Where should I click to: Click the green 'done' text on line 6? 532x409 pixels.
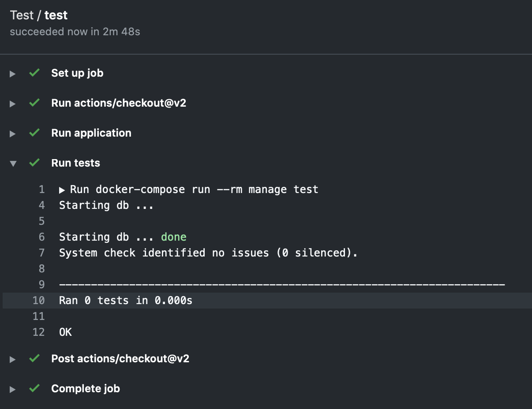tap(174, 237)
